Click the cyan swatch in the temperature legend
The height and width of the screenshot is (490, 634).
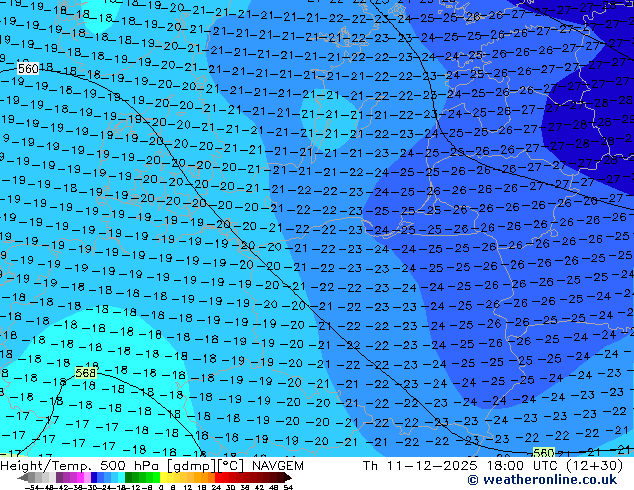pos(122,477)
